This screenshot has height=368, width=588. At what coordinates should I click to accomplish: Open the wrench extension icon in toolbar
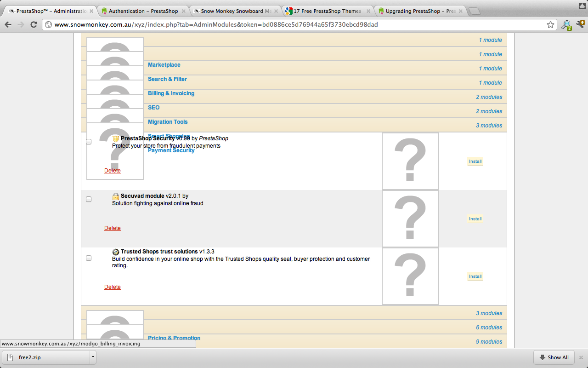[581, 24]
